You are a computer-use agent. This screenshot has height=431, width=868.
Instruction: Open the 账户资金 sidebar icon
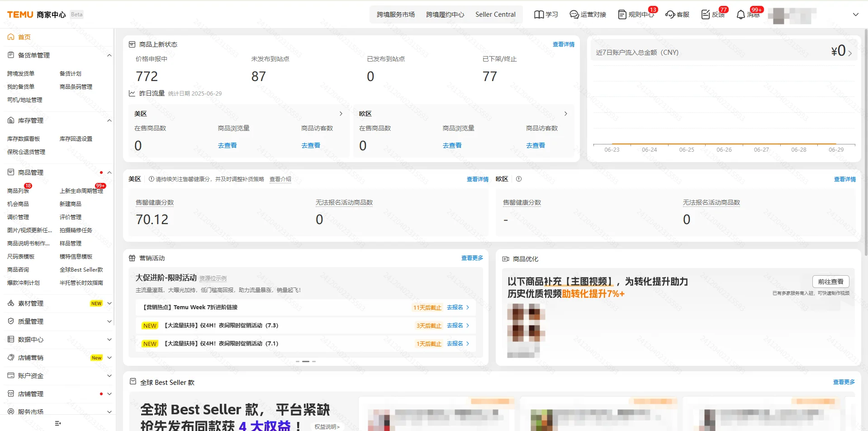[x=10, y=375]
